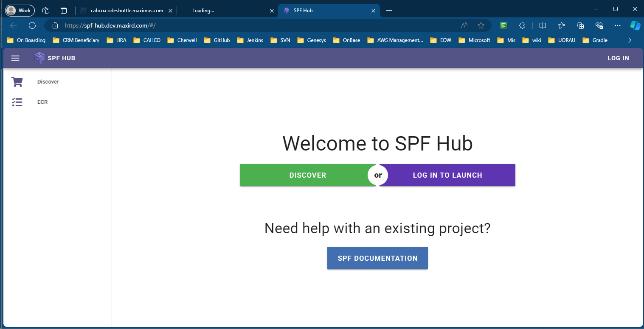Open the Copilot sidebar

635,25
